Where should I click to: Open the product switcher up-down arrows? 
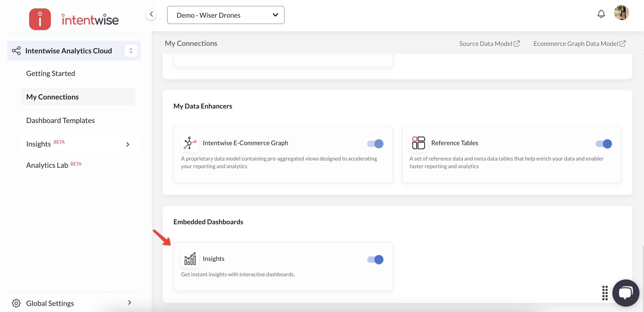tap(131, 51)
